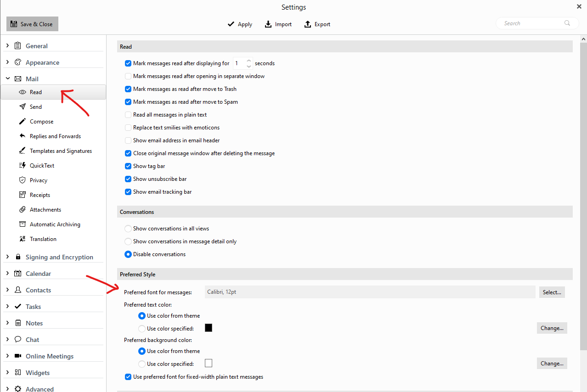The width and height of the screenshot is (587, 392).
Task: Select Show conversations in all views
Action: [128, 228]
